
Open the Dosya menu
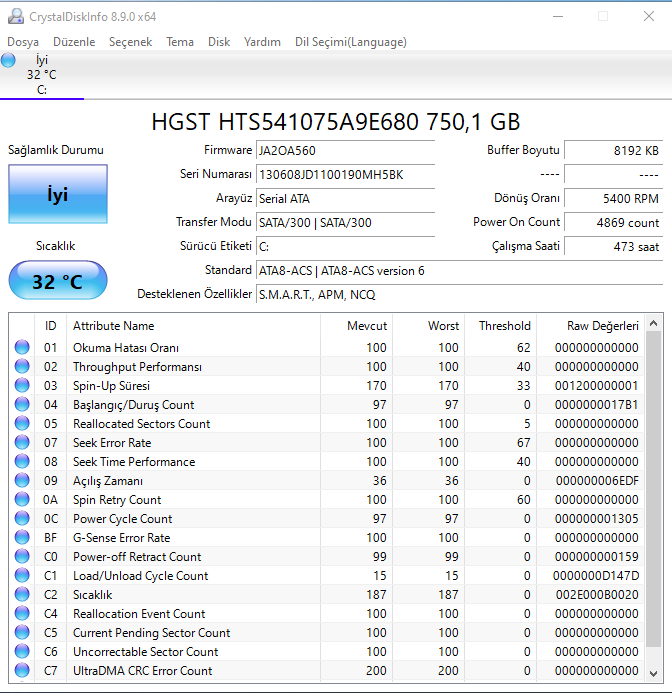(23, 42)
